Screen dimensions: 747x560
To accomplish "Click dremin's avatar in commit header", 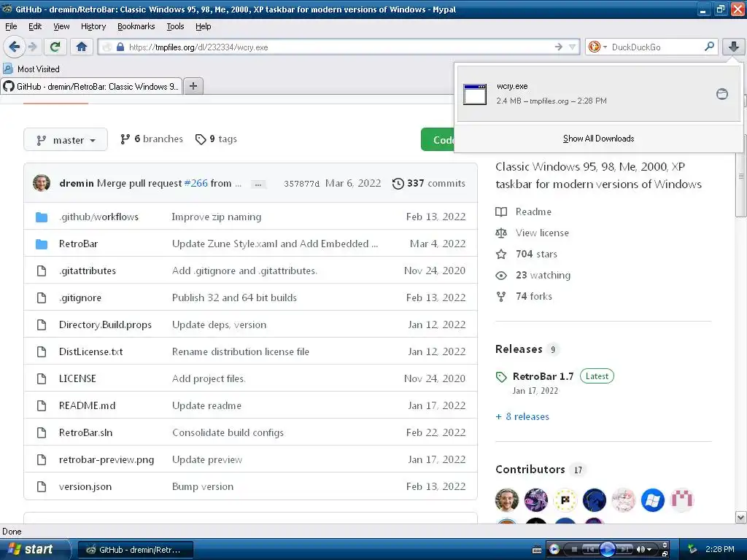I will pyautogui.click(x=42, y=183).
